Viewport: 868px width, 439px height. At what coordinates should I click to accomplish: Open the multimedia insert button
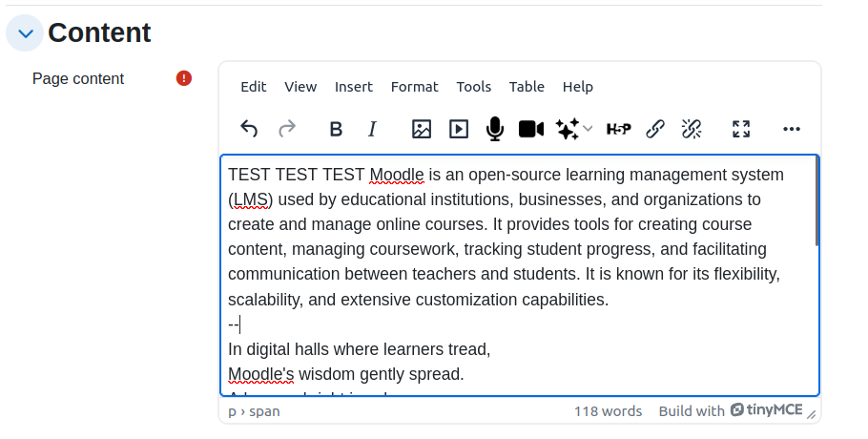click(x=459, y=129)
